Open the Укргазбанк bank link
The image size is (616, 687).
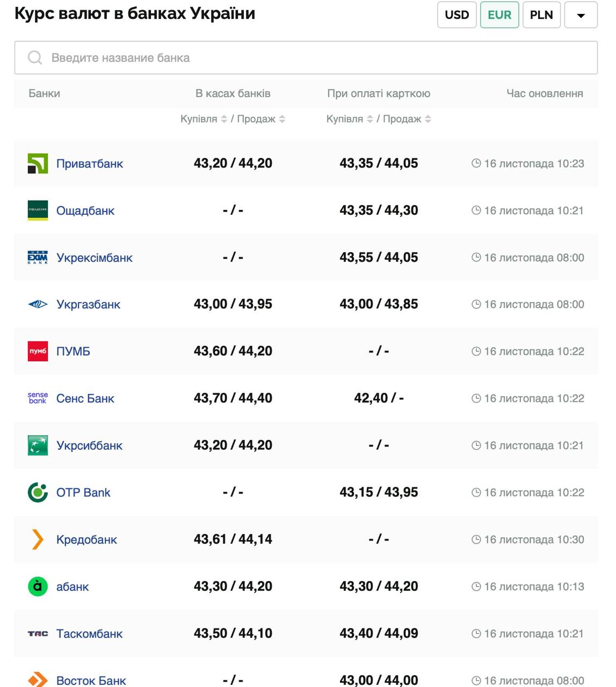(88, 304)
